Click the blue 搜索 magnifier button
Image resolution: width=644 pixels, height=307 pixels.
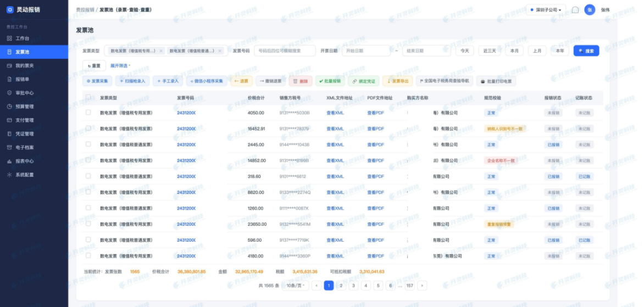(586, 51)
